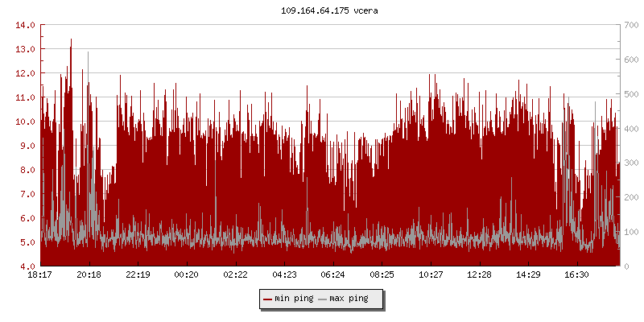Select the 9.0 left axis label
This screenshot has height=322, width=644.
(x=26, y=146)
